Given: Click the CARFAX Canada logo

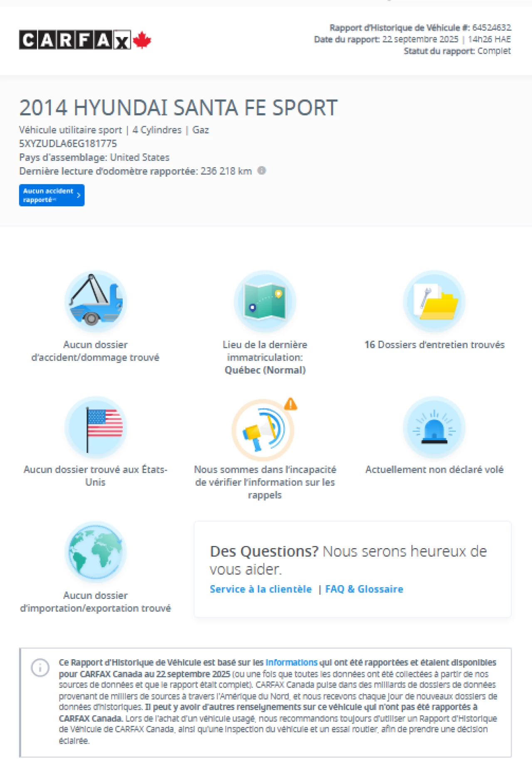Looking at the screenshot, I should coord(85,40).
